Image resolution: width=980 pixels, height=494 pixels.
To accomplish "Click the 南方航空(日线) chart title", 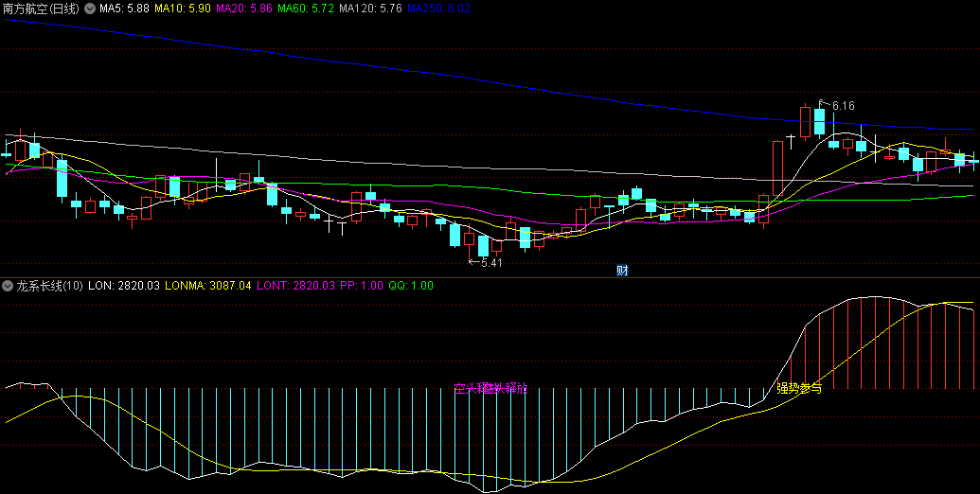I will 42,9.
